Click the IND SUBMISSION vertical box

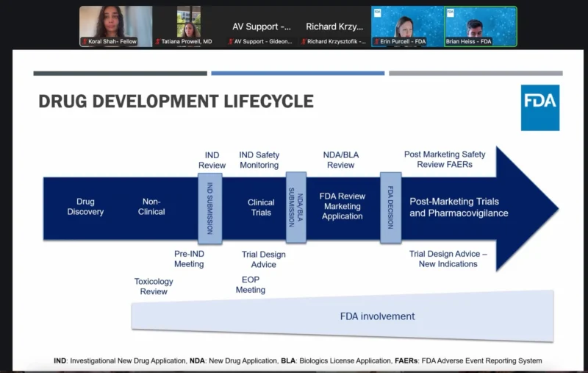click(x=209, y=208)
